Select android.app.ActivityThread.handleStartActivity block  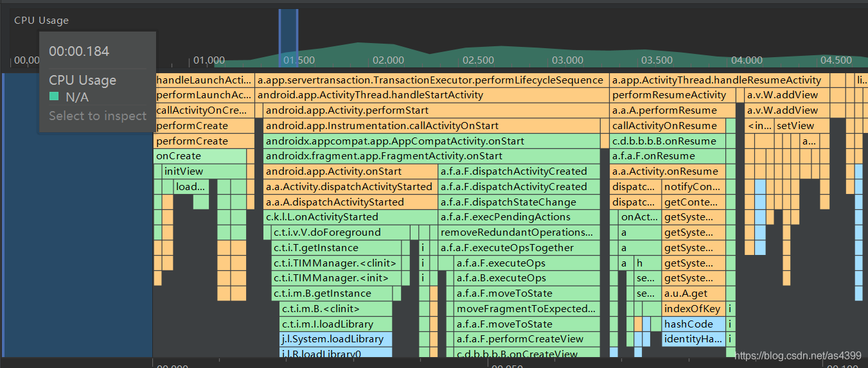(432, 95)
